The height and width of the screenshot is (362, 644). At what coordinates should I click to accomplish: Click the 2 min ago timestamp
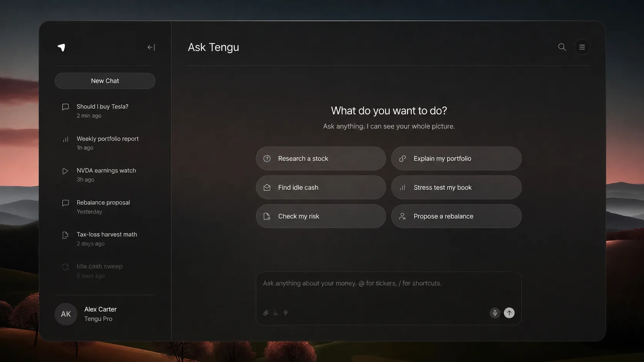coord(89,116)
